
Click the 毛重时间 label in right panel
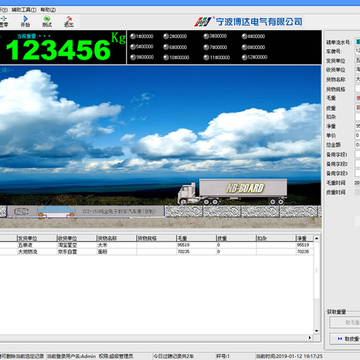tap(336, 183)
